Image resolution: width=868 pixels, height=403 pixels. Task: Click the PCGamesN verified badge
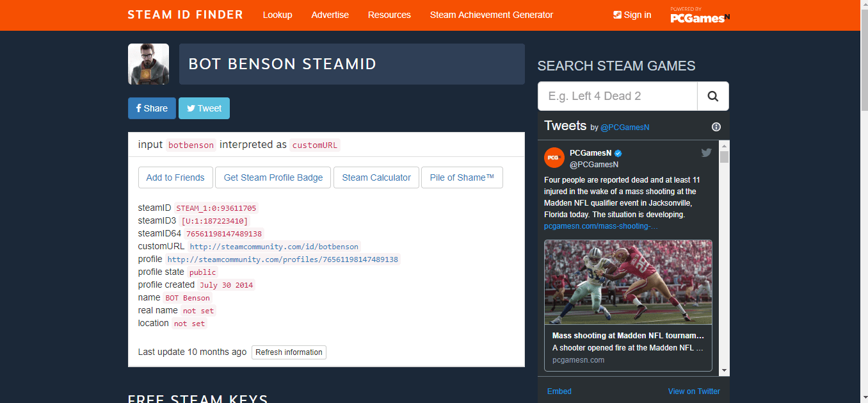point(618,153)
